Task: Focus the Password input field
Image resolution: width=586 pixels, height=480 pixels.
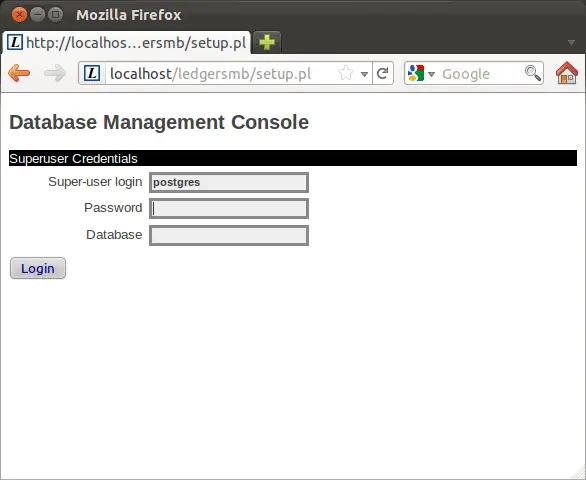Action: [229, 209]
